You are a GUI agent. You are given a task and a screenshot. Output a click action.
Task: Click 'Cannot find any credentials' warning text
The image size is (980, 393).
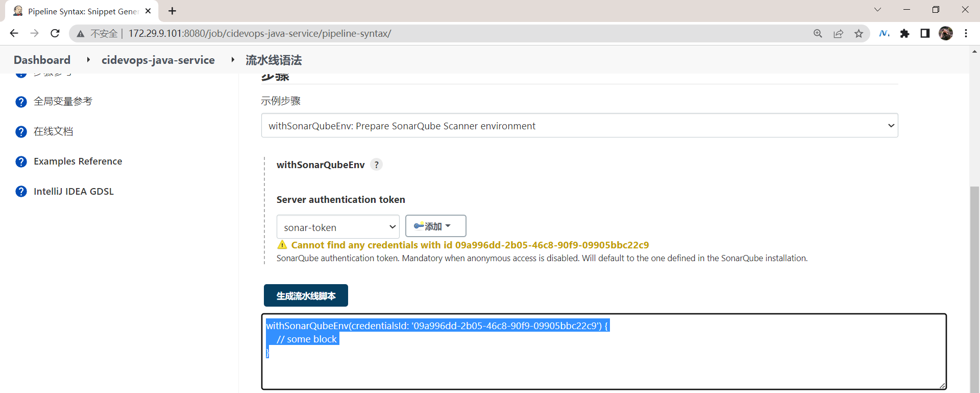click(470, 245)
